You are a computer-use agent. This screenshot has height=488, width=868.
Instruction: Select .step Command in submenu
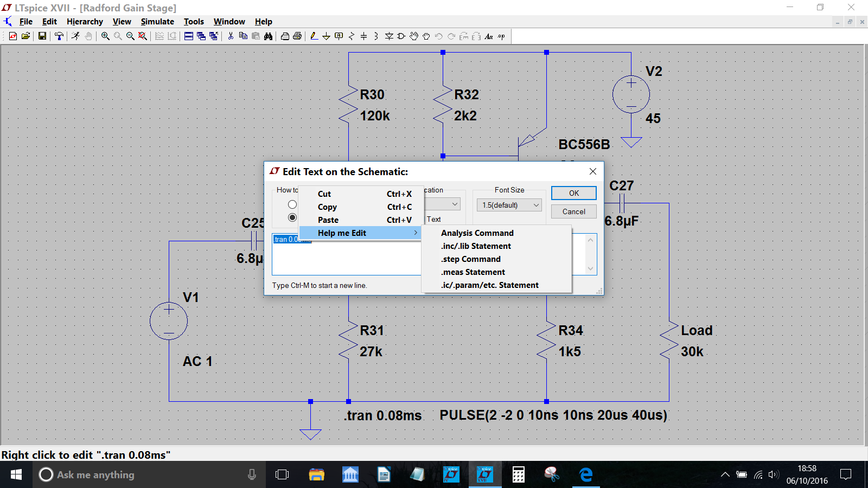point(496,259)
